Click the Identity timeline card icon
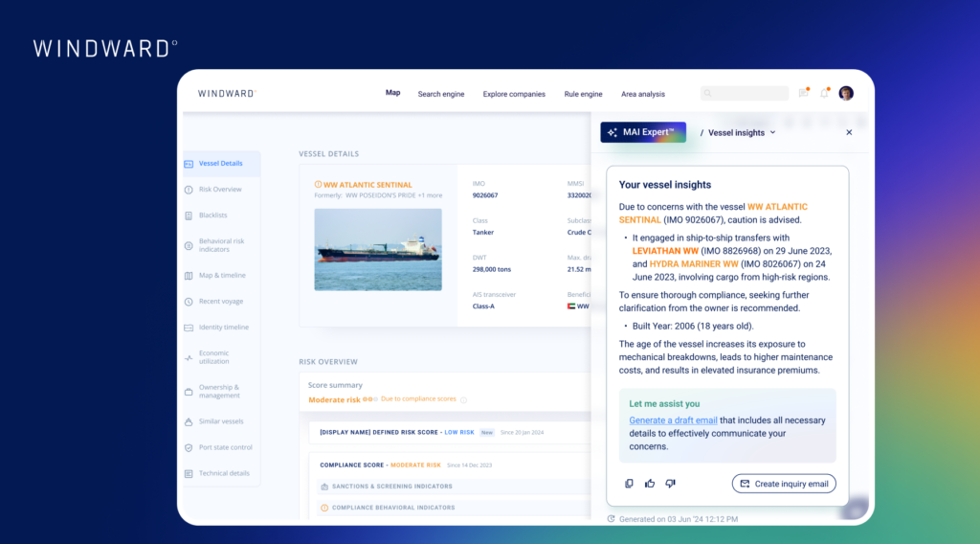980x544 pixels. (189, 328)
